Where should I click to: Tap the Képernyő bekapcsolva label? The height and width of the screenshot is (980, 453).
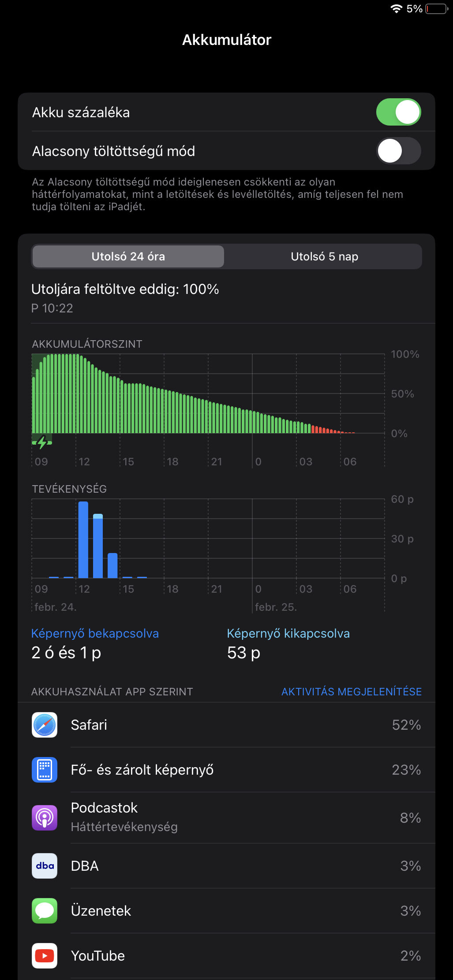click(x=95, y=634)
